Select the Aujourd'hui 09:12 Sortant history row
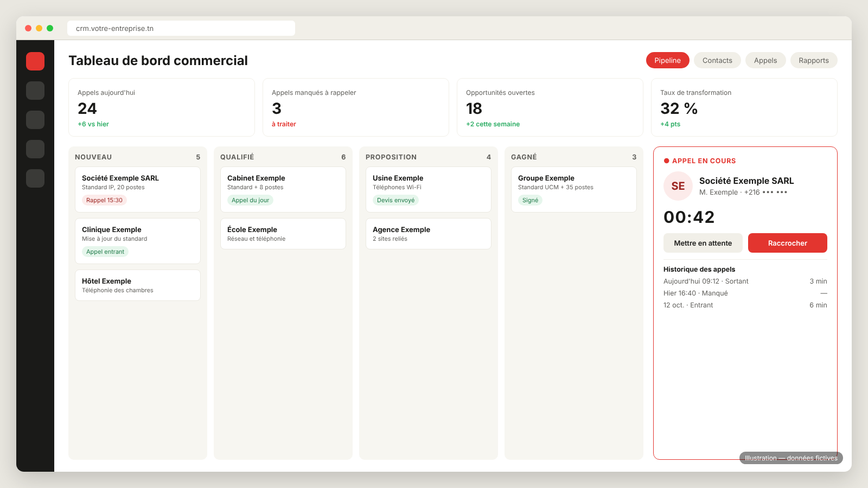The height and width of the screenshot is (488, 868). pos(745,281)
